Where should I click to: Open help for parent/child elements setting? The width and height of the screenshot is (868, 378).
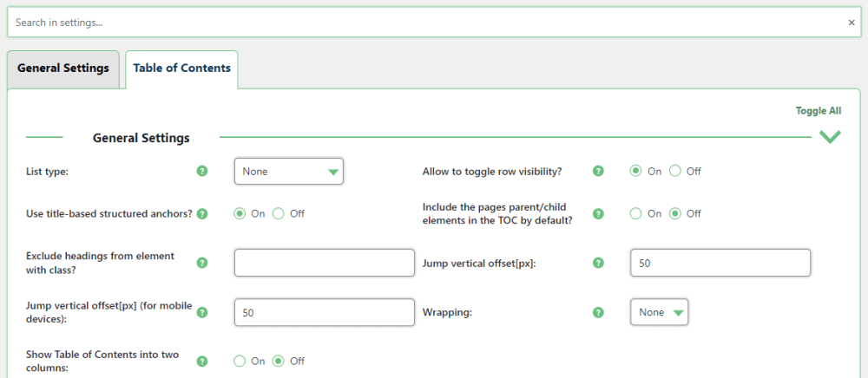(598, 213)
